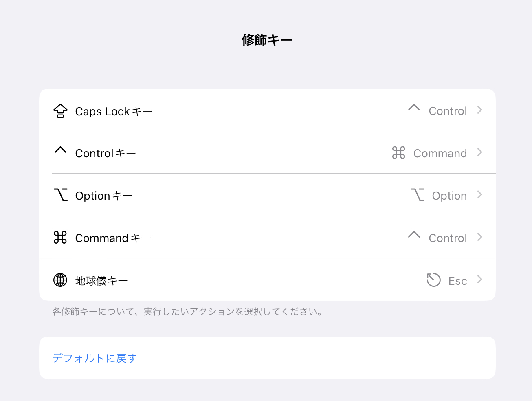The width and height of the screenshot is (532, 401).
Task: Click the Command key symbol at left
Action: pyautogui.click(x=60, y=237)
